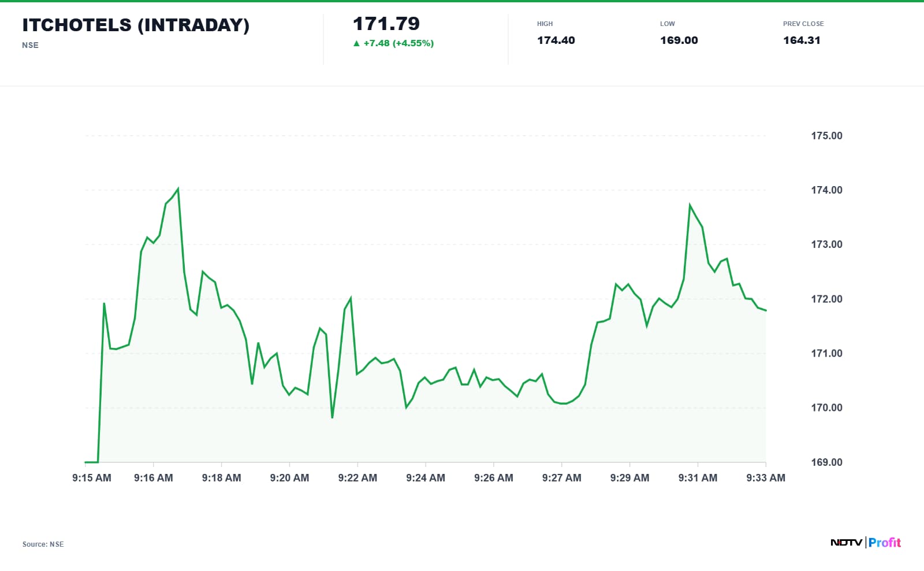
Task: Click the HIGH label
Action: tap(545, 24)
